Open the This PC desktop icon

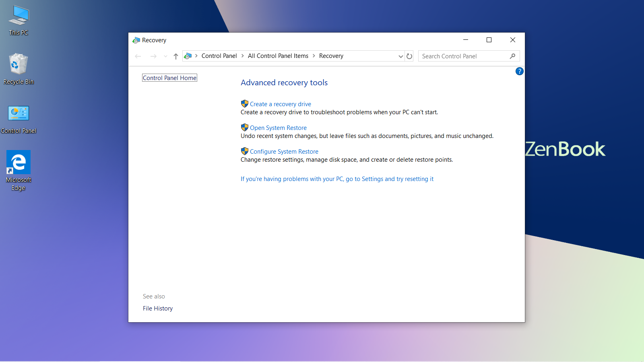point(19,20)
